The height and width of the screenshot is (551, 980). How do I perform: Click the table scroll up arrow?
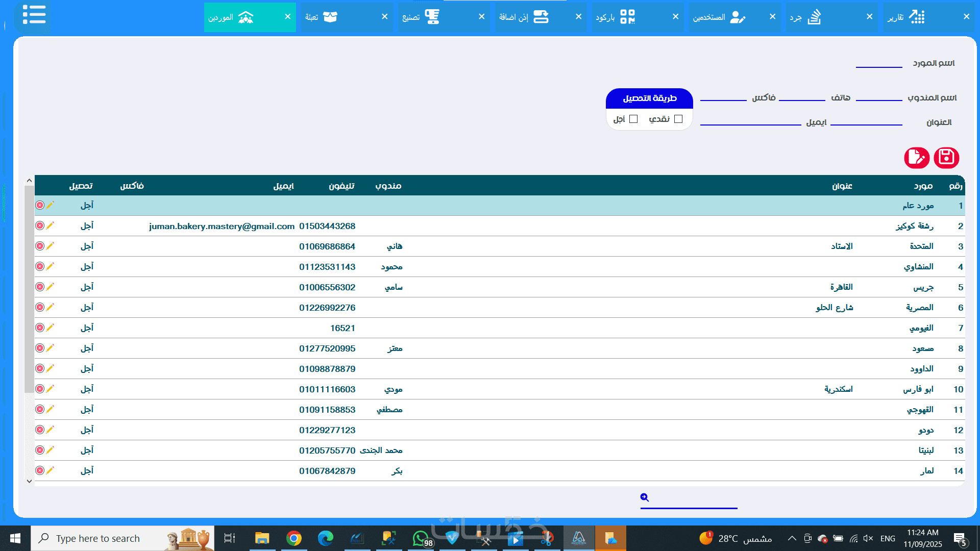[x=29, y=181]
